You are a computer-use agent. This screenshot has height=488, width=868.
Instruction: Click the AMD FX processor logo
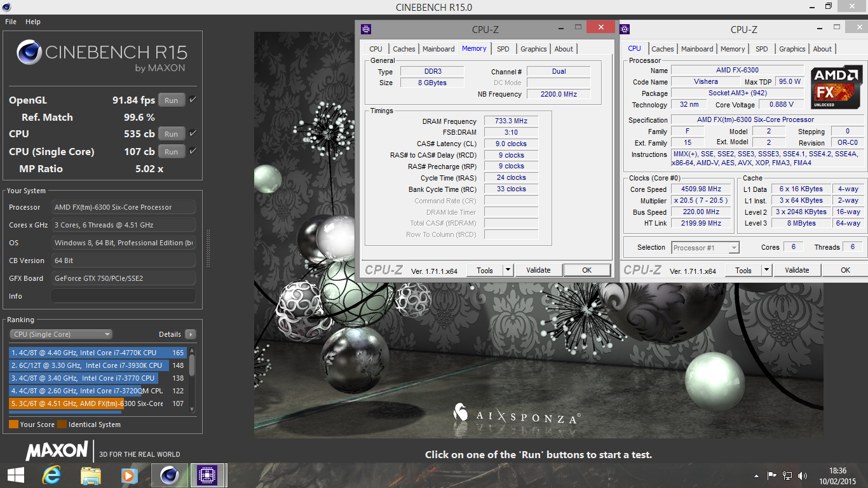tap(836, 86)
